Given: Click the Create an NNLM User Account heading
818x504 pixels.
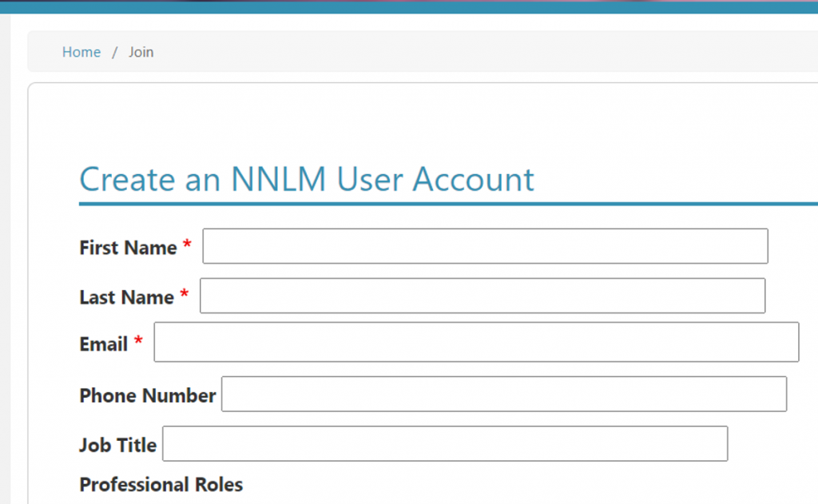Looking at the screenshot, I should tap(307, 180).
